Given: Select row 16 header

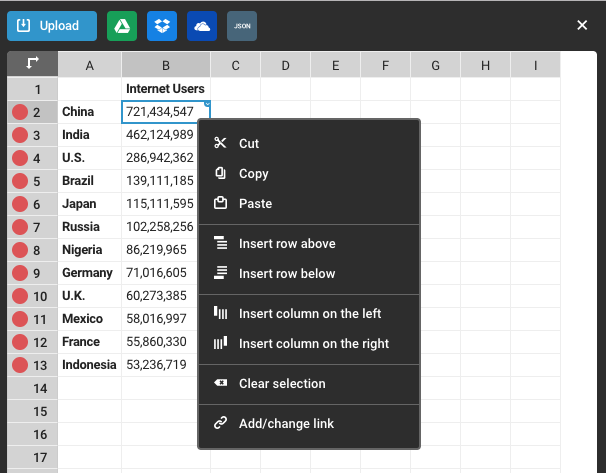Looking at the screenshot, I should pyautogui.click(x=32, y=434).
